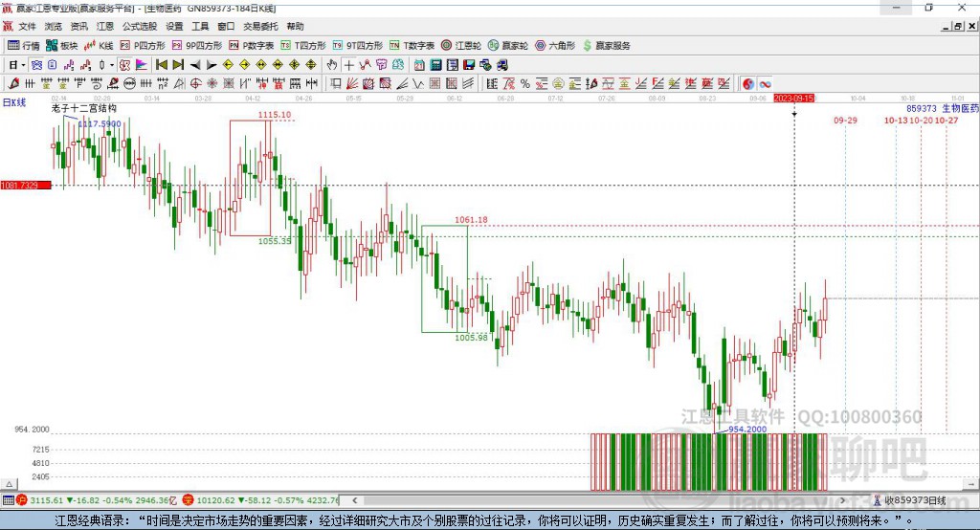Click the red floppy-disk save icon
The height and width of the screenshot is (530, 980).
click(469, 65)
